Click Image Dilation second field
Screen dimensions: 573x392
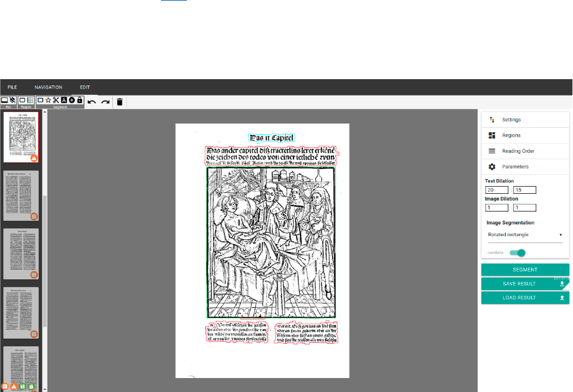(525, 208)
